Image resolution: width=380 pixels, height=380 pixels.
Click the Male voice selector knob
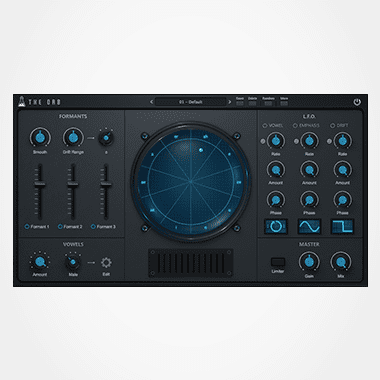(73, 262)
